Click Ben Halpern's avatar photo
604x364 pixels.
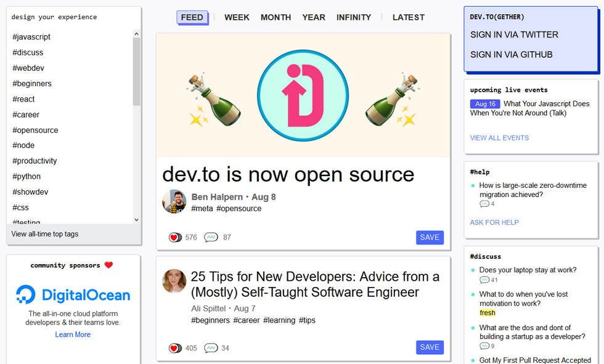pos(174,201)
